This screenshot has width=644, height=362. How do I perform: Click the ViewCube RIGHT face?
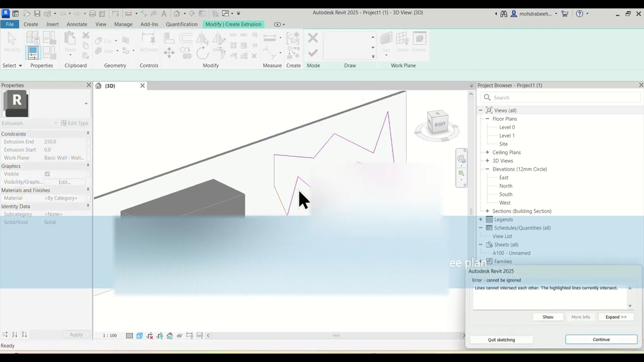tap(440, 124)
